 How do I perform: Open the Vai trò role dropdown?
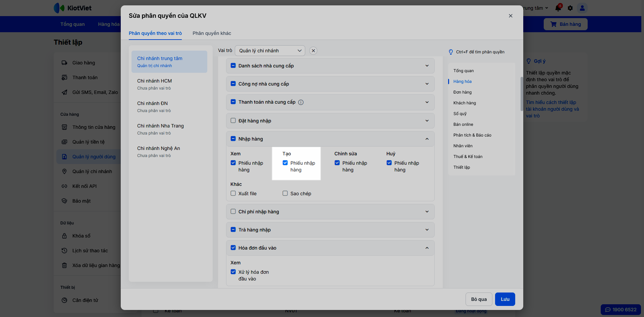(270, 51)
